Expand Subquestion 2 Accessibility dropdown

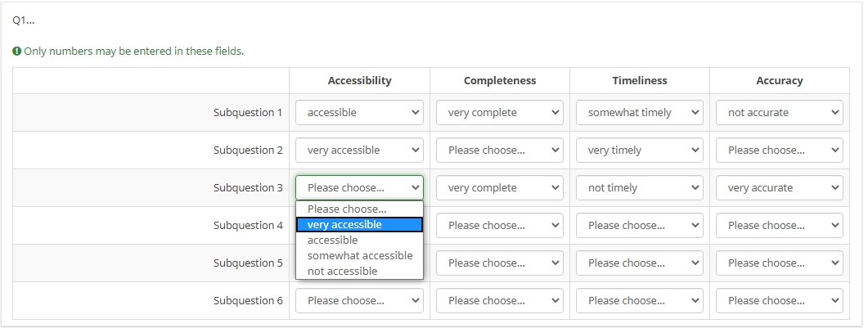click(359, 151)
